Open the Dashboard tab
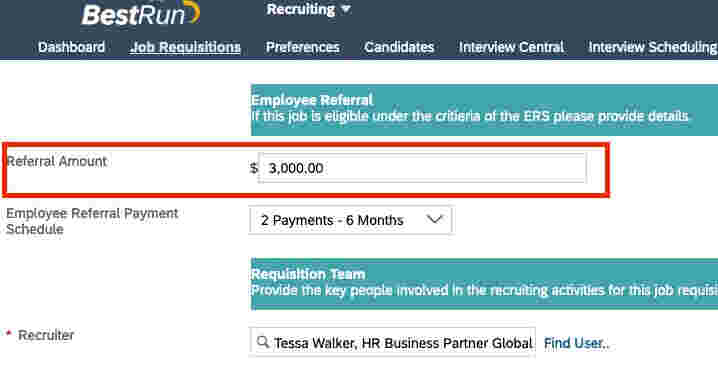Image resolution: width=718 pixels, height=370 pixels. tap(71, 47)
